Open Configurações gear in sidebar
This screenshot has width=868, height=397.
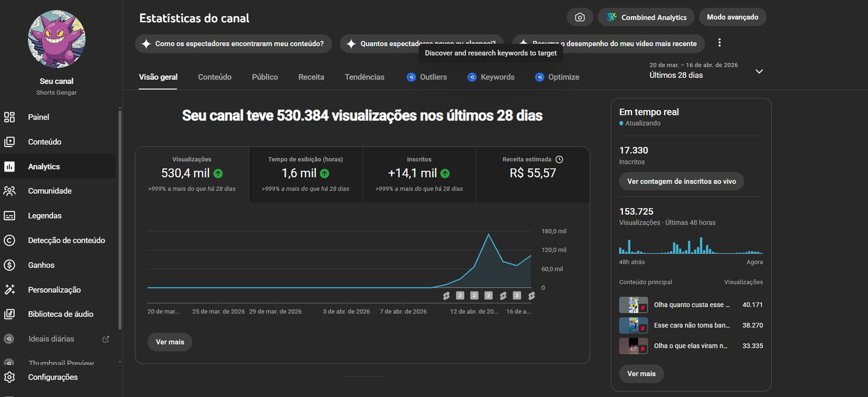point(9,377)
